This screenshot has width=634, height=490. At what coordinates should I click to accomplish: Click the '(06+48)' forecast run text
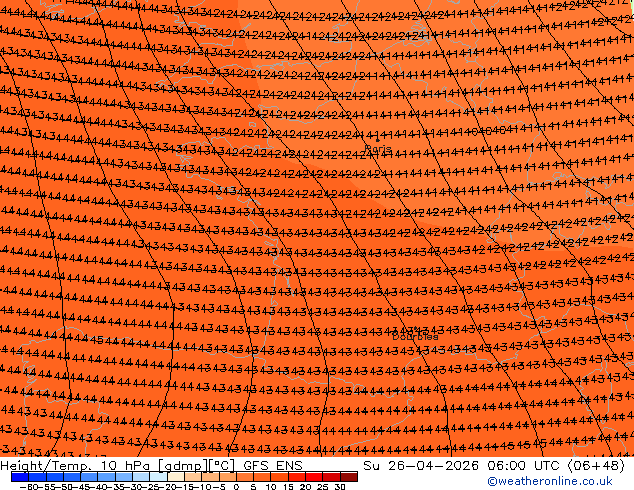tap(597, 466)
